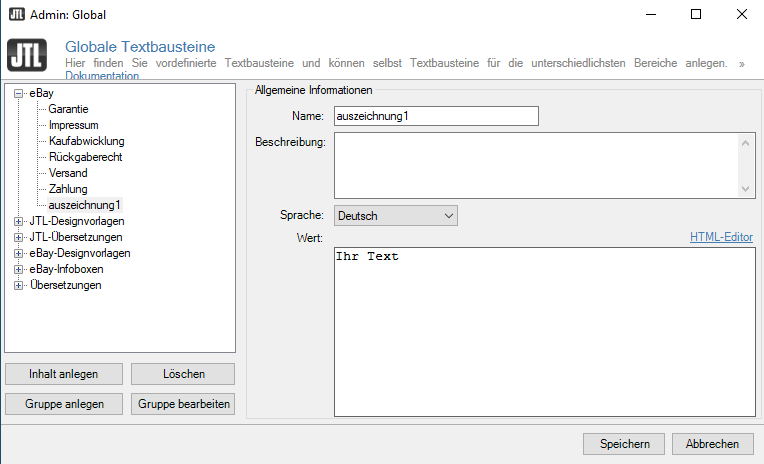
Task: Click into the Wert text area
Action: [x=545, y=332]
